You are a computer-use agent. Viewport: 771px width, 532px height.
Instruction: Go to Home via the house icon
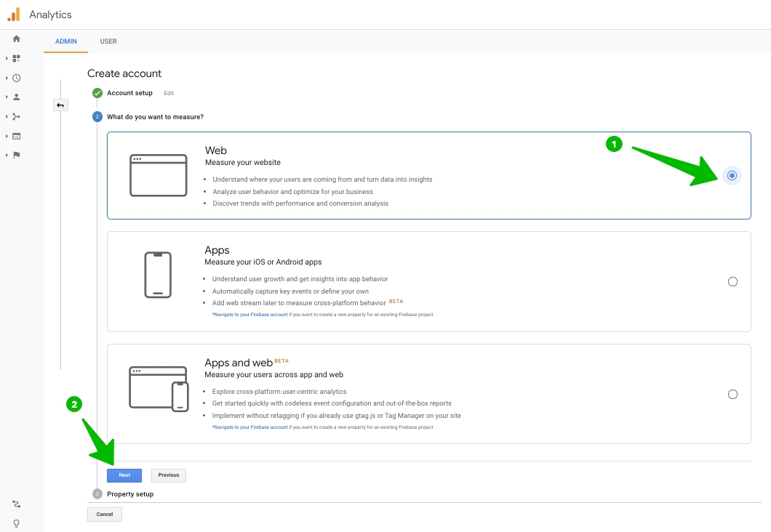16,39
